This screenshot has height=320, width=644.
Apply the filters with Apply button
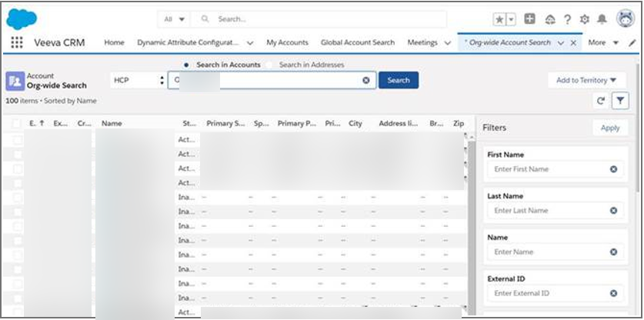609,128
